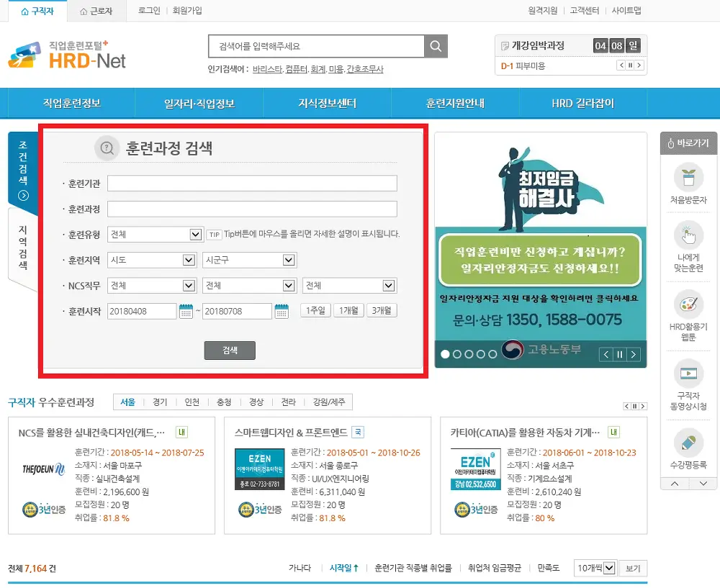Open 일자리·직업정보 menu
Viewport: 720px width, 588px height.
199,104
